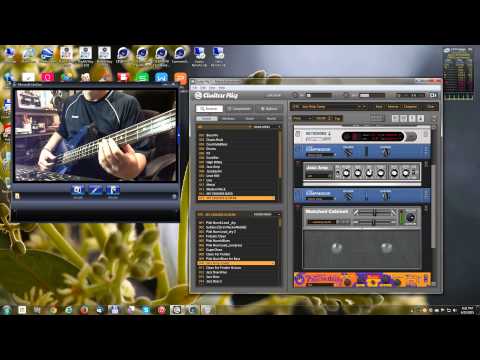480x360 pixels.
Task: Click first Tube Compressor right knob
Action: point(386,153)
